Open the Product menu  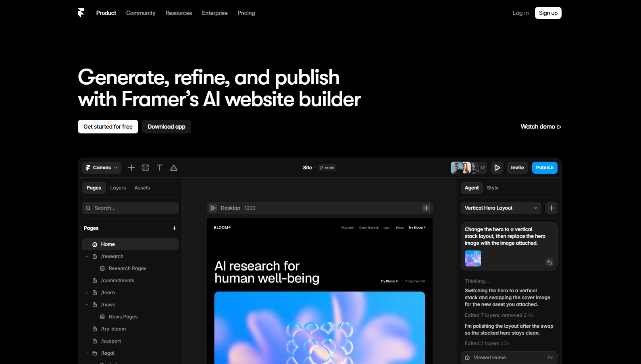pos(106,13)
